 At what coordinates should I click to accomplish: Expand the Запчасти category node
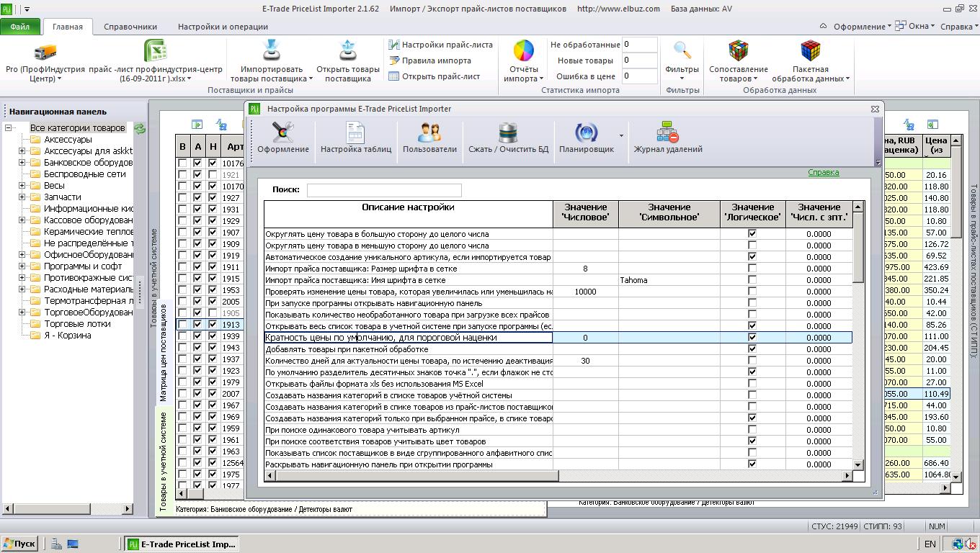click(x=22, y=197)
